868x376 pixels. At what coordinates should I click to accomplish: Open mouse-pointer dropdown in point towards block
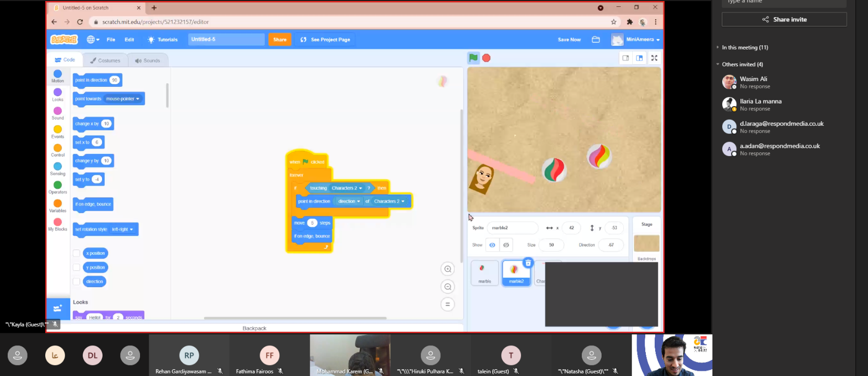point(123,99)
